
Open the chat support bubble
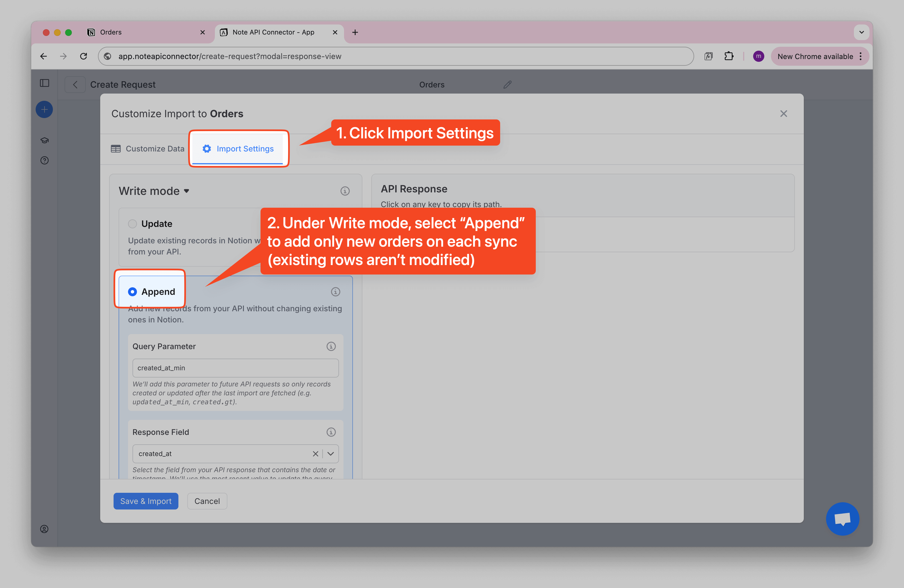click(x=842, y=519)
